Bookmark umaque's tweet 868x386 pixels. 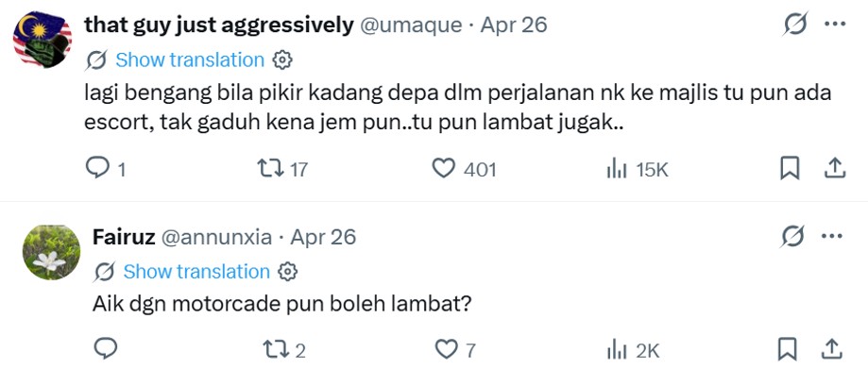tap(790, 169)
